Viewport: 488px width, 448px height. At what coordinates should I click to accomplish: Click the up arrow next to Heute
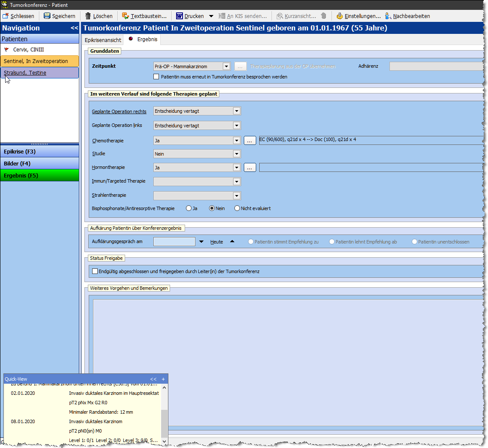[x=232, y=242]
